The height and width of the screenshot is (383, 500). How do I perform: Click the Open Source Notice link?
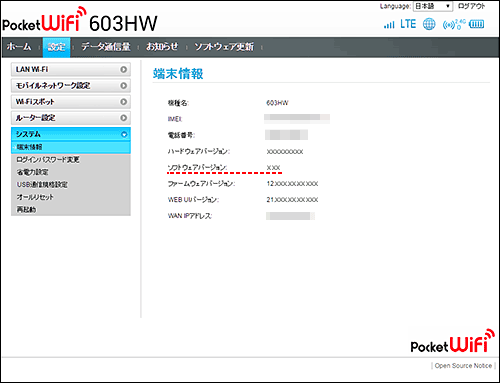point(463,366)
